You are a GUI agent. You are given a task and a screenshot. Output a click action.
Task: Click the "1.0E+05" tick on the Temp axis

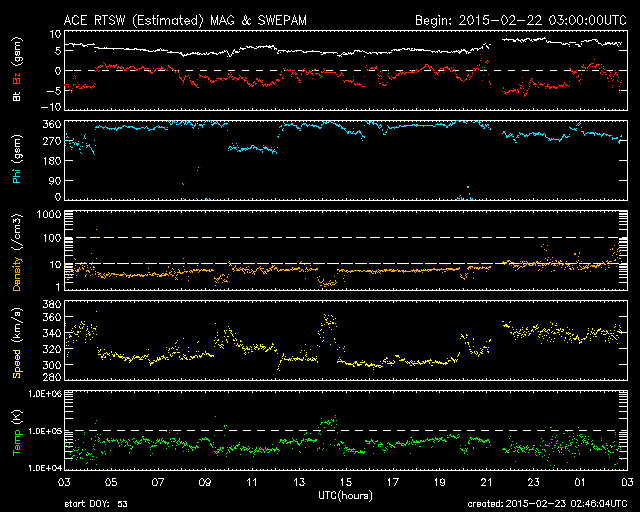point(45,431)
